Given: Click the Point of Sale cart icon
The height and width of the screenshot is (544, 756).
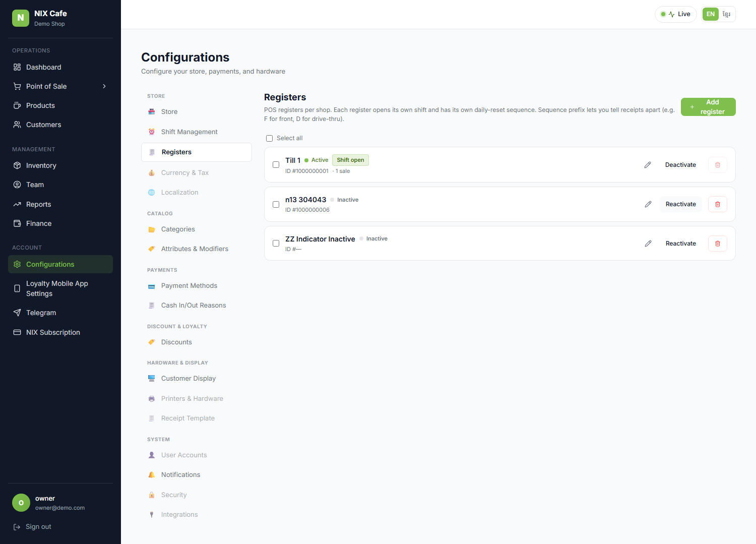Looking at the screenshot, I should pyautogui.click(x=17, y=86).
